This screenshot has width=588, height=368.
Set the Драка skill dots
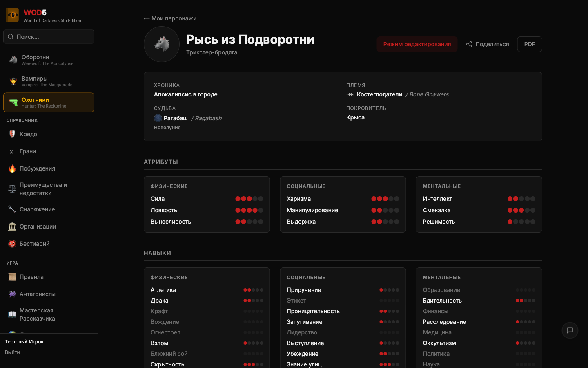pyautogui.click(x=253, y=301)
